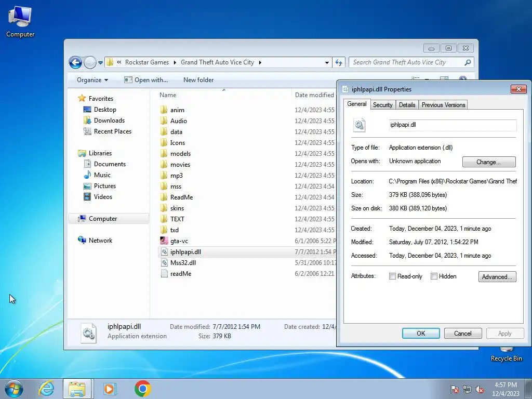This screenshot has height=399, width=532.
Task: Click the address bar refresh icon
Action: point(339,62)
